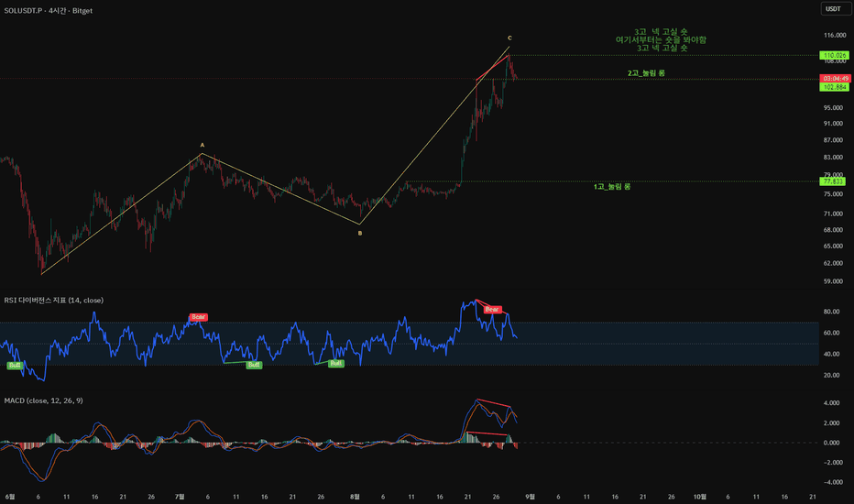Select wave point label A on price chart

(x=203, y=145)
